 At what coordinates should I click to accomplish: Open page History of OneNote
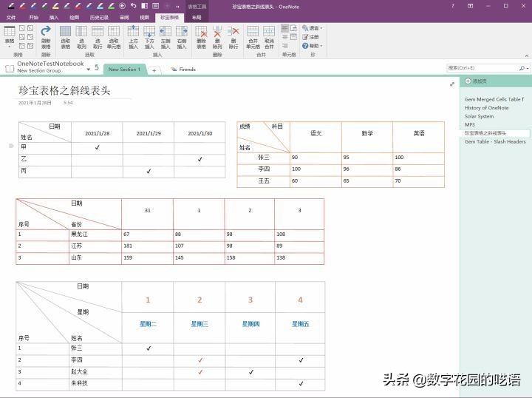[x=486, y=108]
